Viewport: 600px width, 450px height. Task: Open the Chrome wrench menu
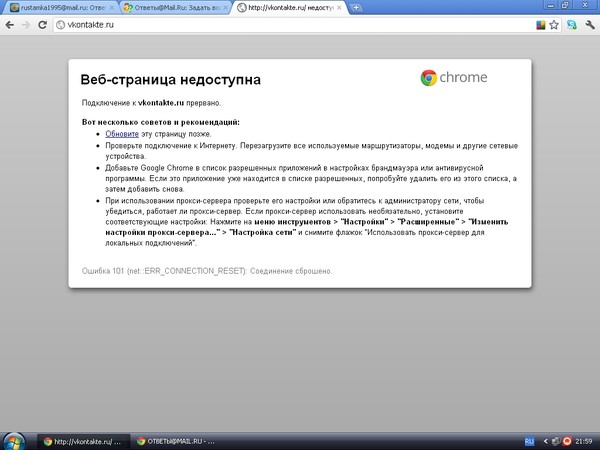coord(590,25)
